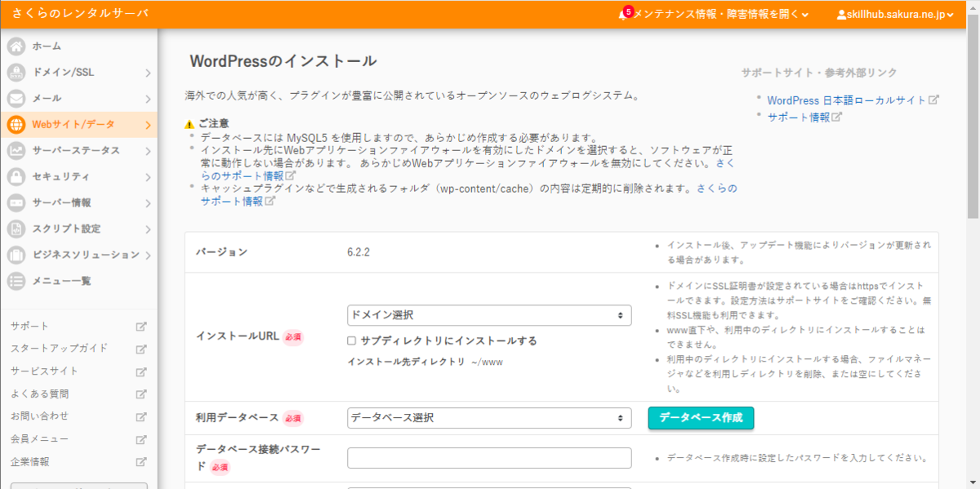Click the サーバーステータス chart icon
Image resolution: width=980 pixels, height=489 pixels.
point(16,151)
